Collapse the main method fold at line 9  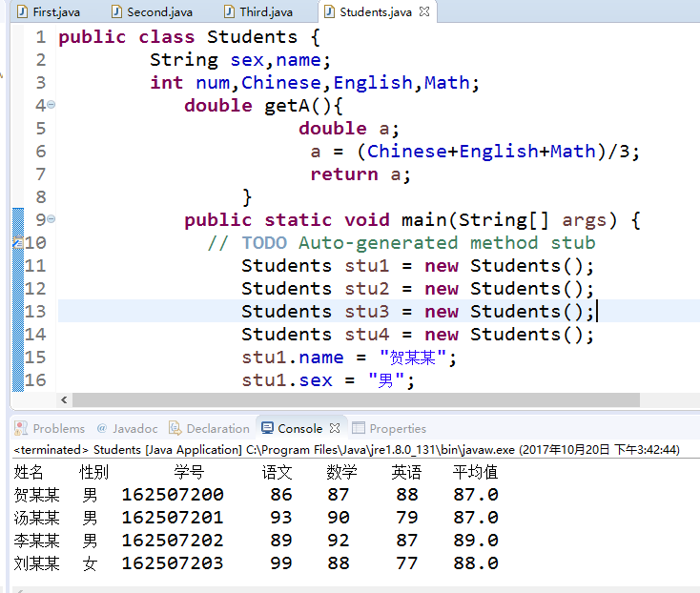[x=51, y=219]
